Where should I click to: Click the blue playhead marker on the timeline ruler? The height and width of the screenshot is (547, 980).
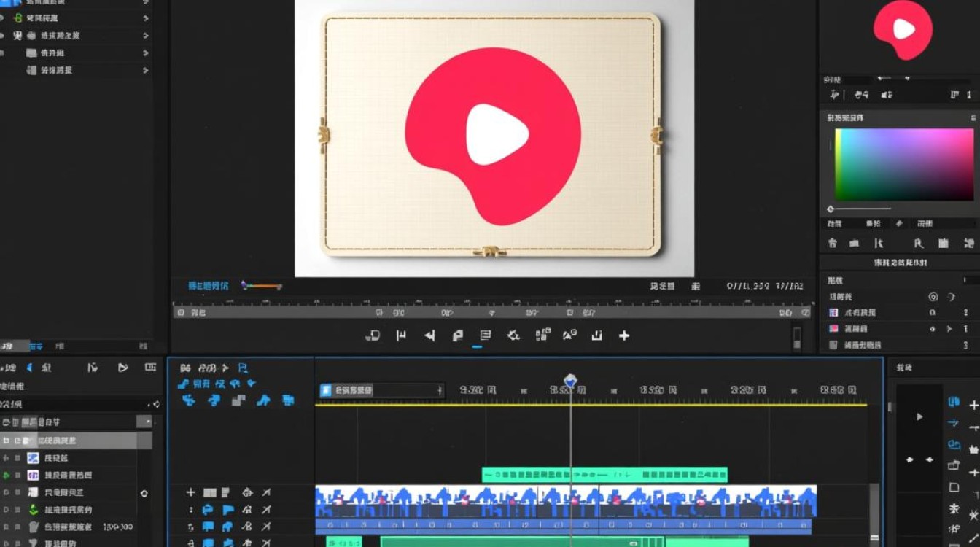570,381
